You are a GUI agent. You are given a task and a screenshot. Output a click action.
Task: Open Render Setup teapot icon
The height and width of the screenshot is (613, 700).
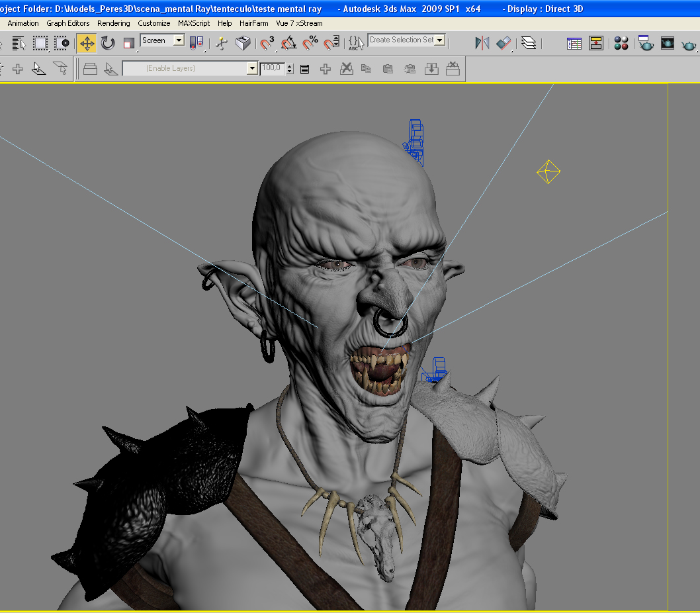click(646, 43)
